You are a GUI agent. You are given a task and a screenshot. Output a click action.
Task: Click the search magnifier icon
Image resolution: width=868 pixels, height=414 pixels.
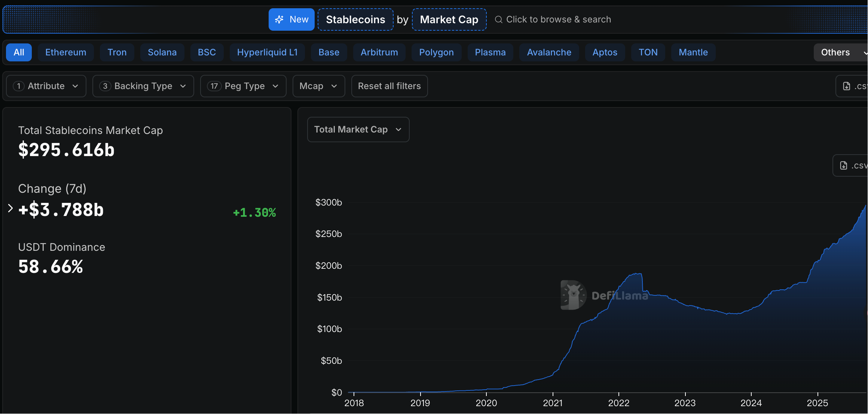point(498,19)
